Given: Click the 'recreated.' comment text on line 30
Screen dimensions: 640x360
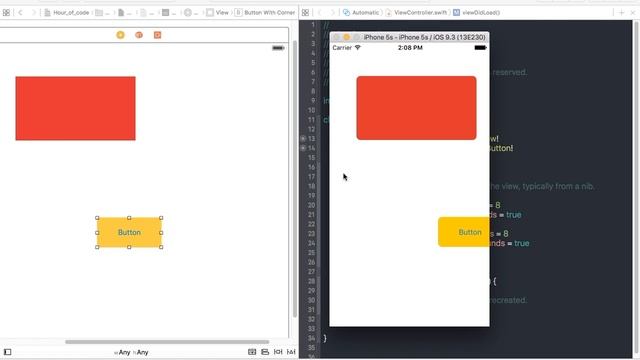Looking at the screenshot, I should click(x=508, y=300).
